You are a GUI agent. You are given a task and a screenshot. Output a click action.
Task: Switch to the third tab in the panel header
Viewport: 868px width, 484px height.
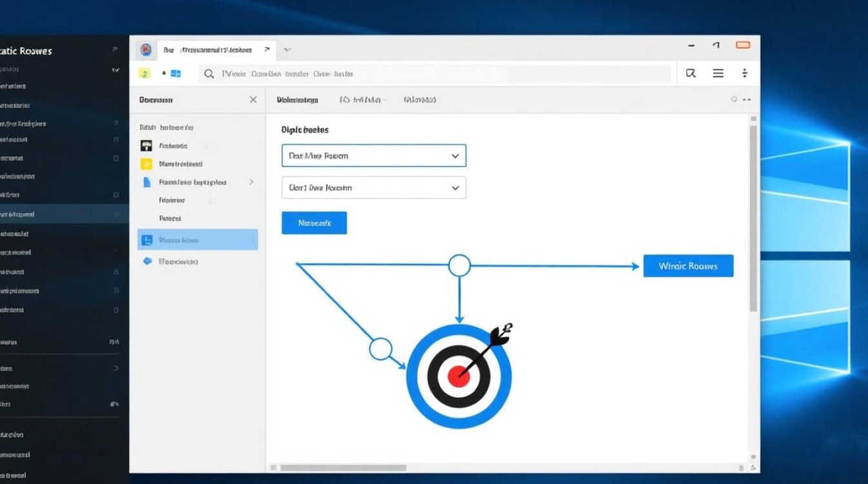420,100
